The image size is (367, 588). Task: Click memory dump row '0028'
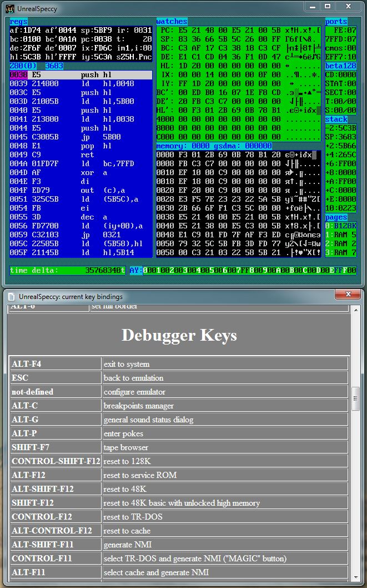(239, 199)
